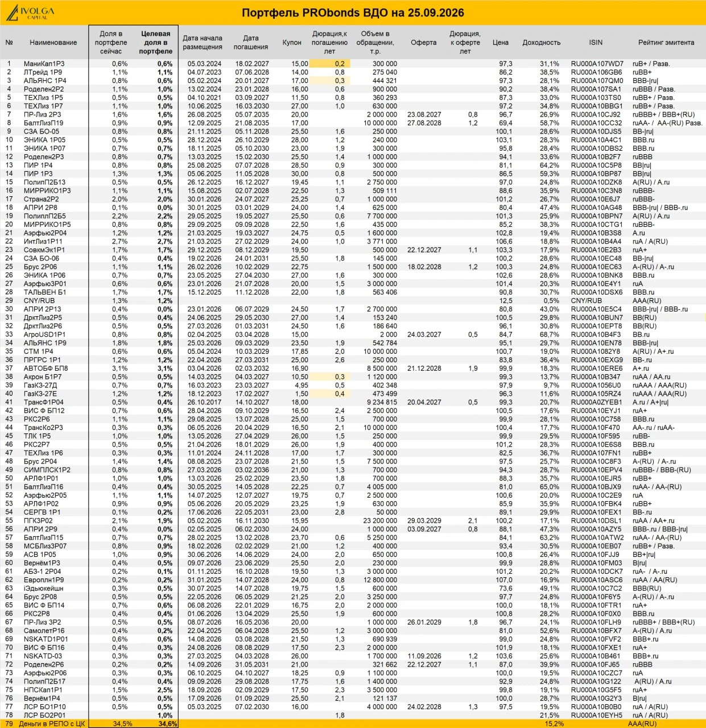Select the bond name "СамолетР16"

point(44,630)
